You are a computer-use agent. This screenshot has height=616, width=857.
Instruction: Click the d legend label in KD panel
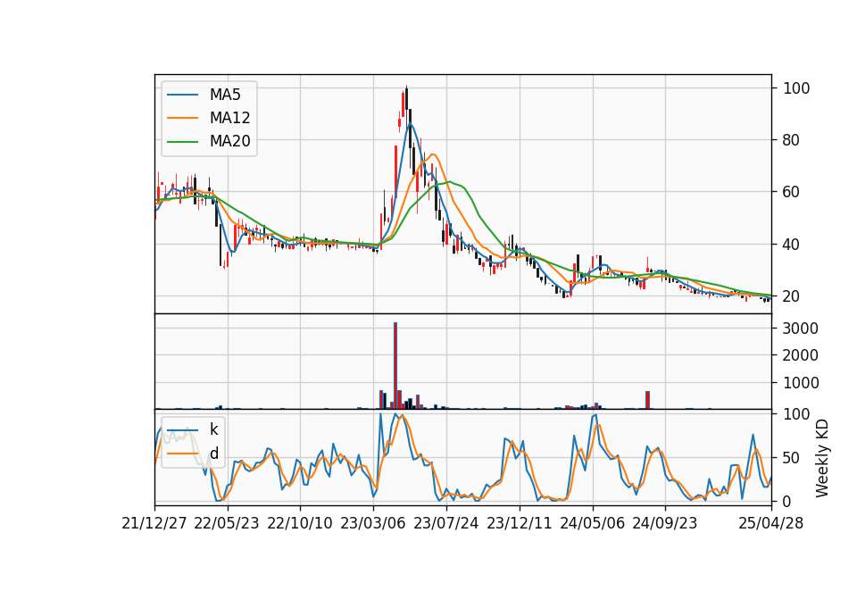213,454
